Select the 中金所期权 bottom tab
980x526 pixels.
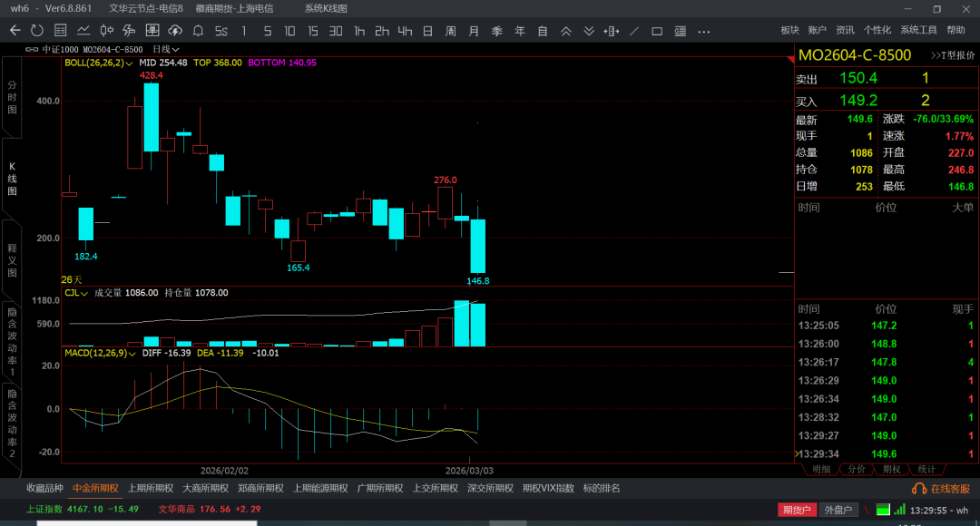click(95, 488)
